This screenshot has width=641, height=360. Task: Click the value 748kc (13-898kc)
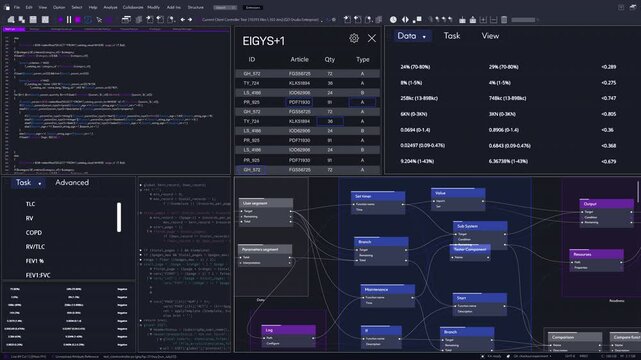click(x=507, y=98)
